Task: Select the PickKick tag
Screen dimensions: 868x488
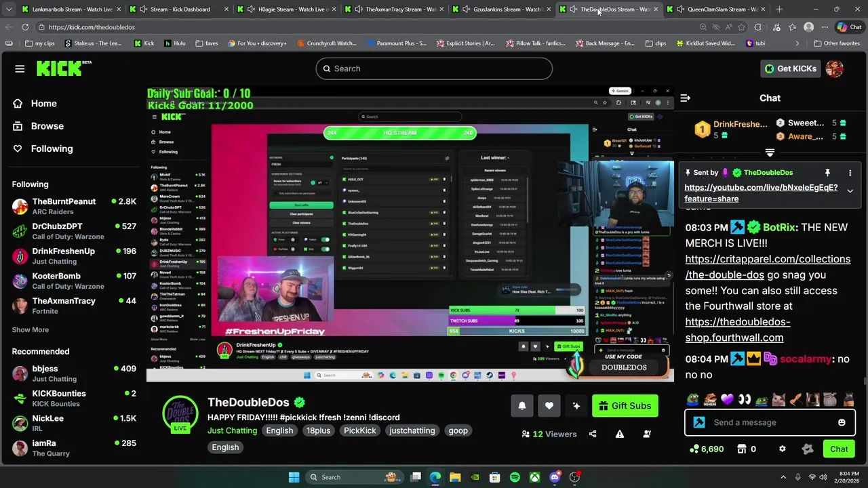Action: 359,431
